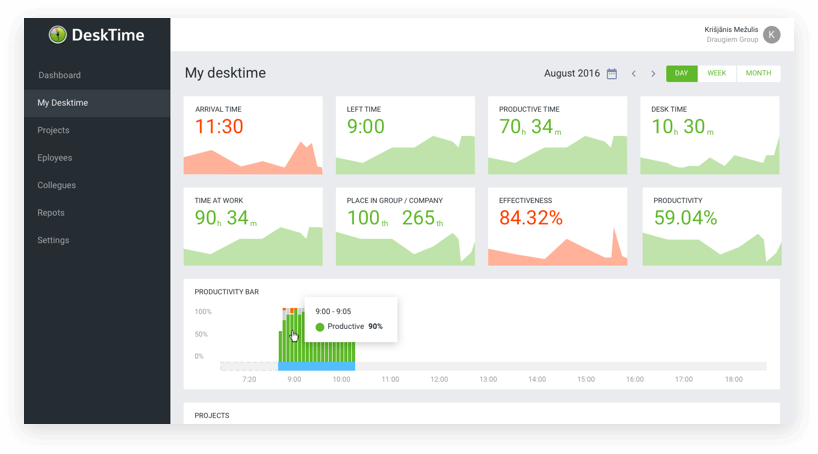Click the Desk Time card

pos(710,135)
